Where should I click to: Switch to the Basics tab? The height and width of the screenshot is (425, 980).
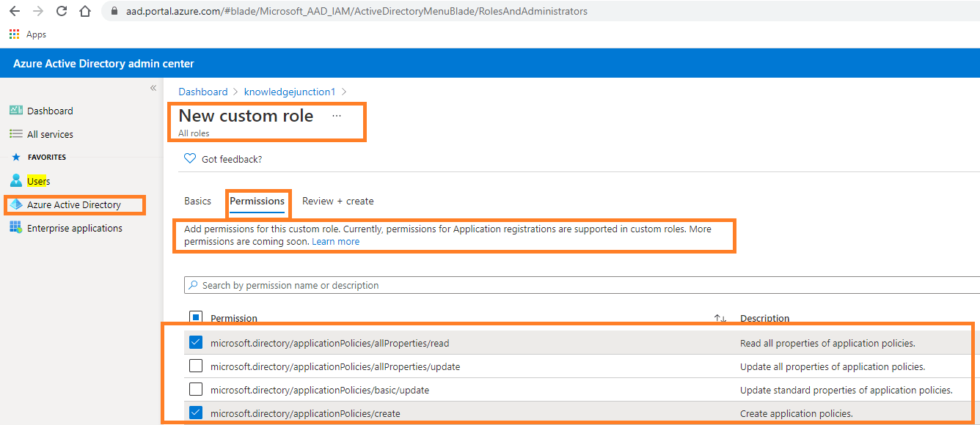click(x=197, y=201)
